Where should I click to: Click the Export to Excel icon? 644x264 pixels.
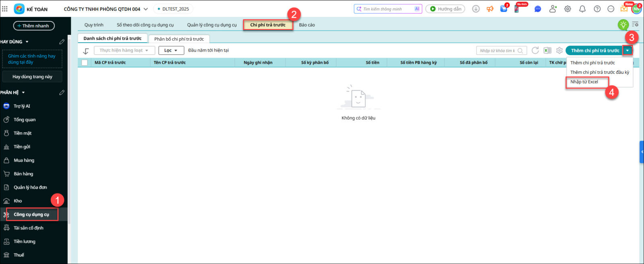(x=547, y=50)
